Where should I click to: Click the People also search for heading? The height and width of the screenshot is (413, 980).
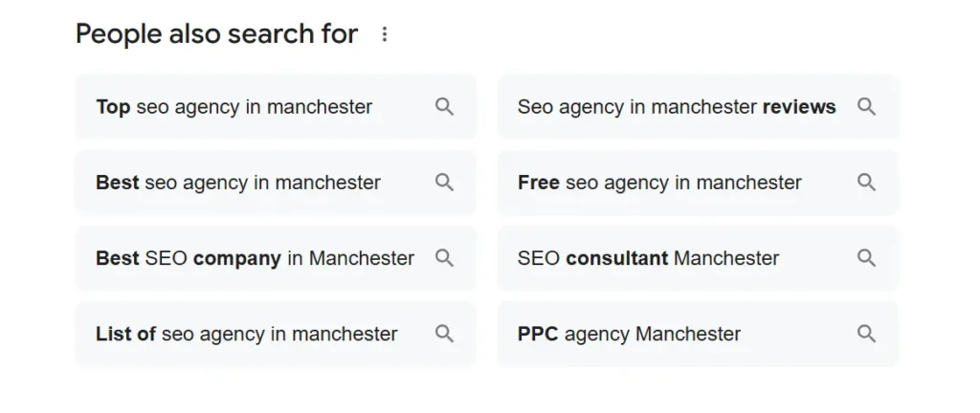pos(217,33)
